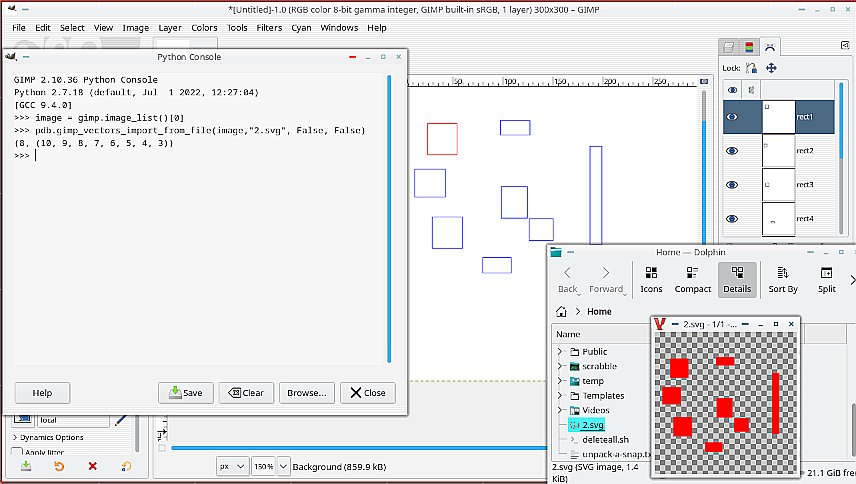Click the Paths panel vertical scrollbar
This screenshot has width=856, height=484.
pos(841,158)
